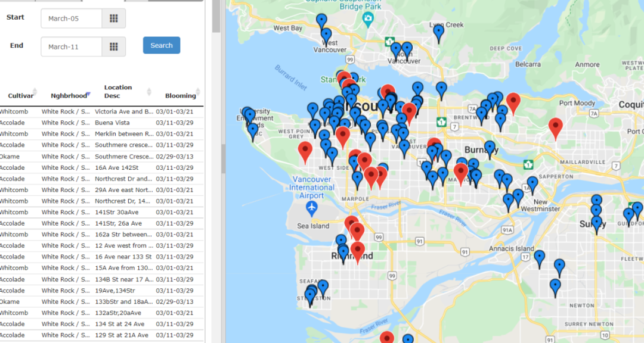
Task: Click the blue pin right of Steveston
Action: 323,288
